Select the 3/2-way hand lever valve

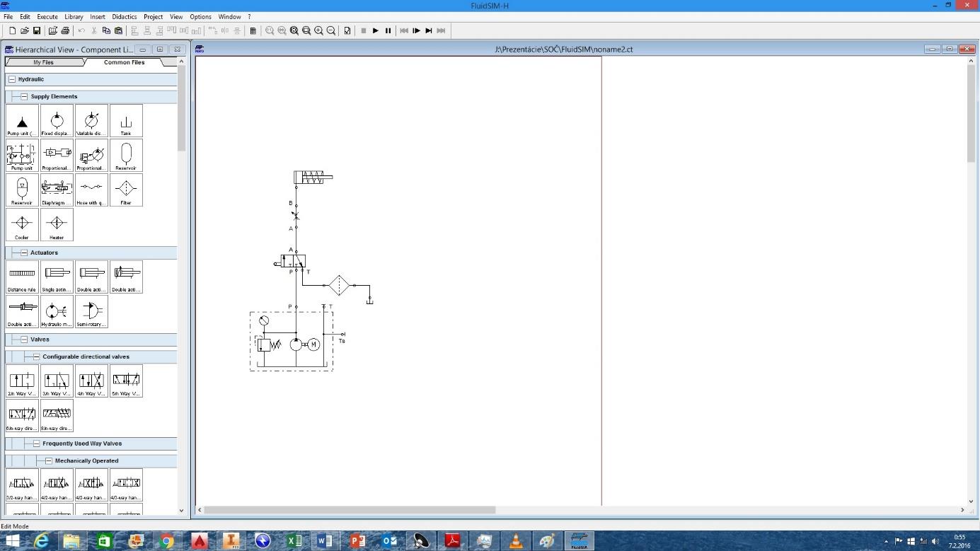coord(22,485)
